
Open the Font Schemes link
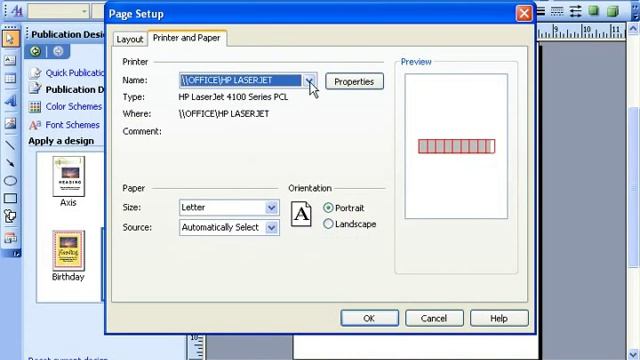click(72, 125)
